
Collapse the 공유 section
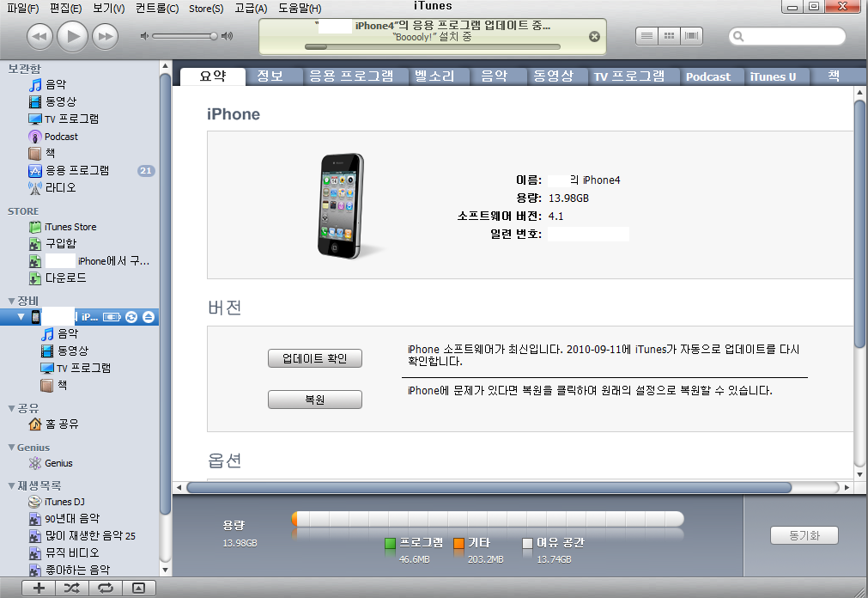coord(11,408)
